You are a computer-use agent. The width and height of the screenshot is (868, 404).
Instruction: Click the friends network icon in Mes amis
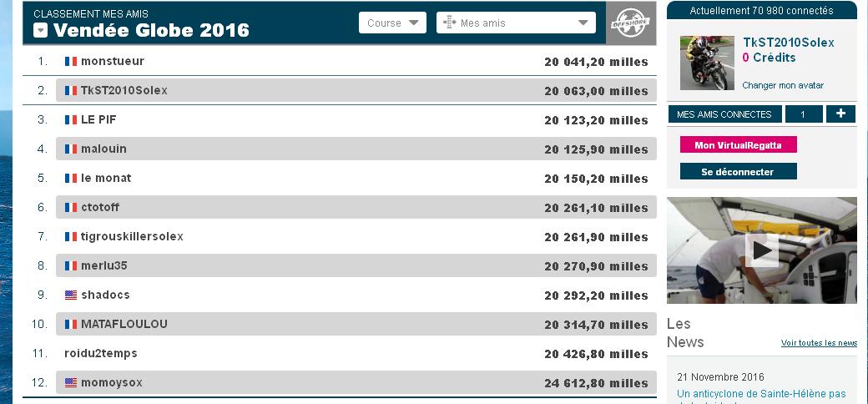449,23
